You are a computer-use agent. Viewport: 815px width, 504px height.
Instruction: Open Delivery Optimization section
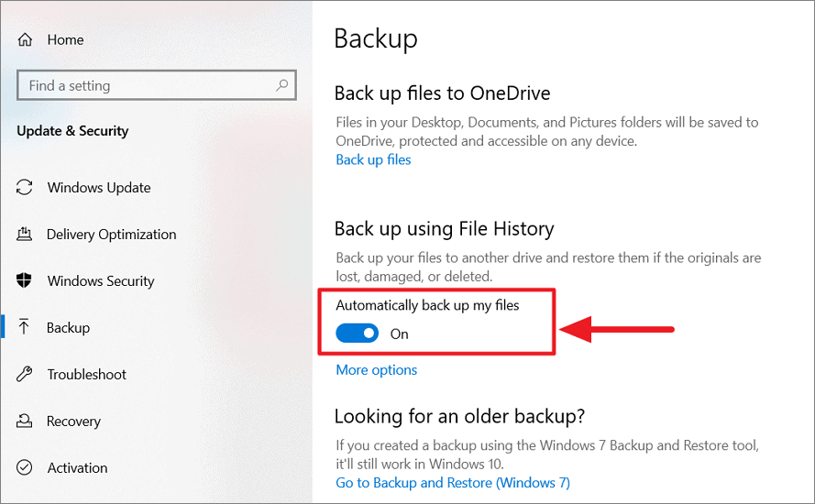coord(111,235)
